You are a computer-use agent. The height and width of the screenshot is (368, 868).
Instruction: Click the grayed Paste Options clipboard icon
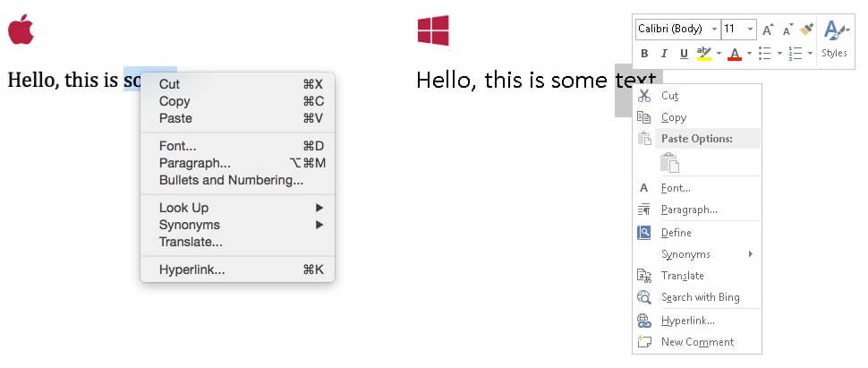669,162
